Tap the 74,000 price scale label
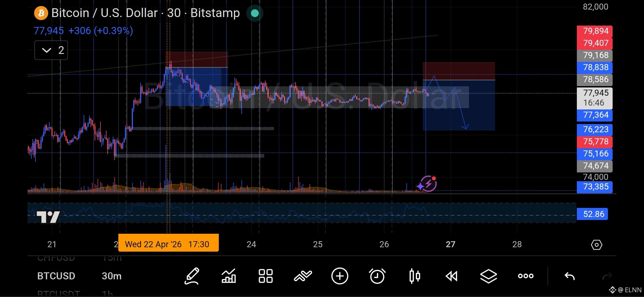Viewport: 644px width, 297px height. (x=596, y=177)
